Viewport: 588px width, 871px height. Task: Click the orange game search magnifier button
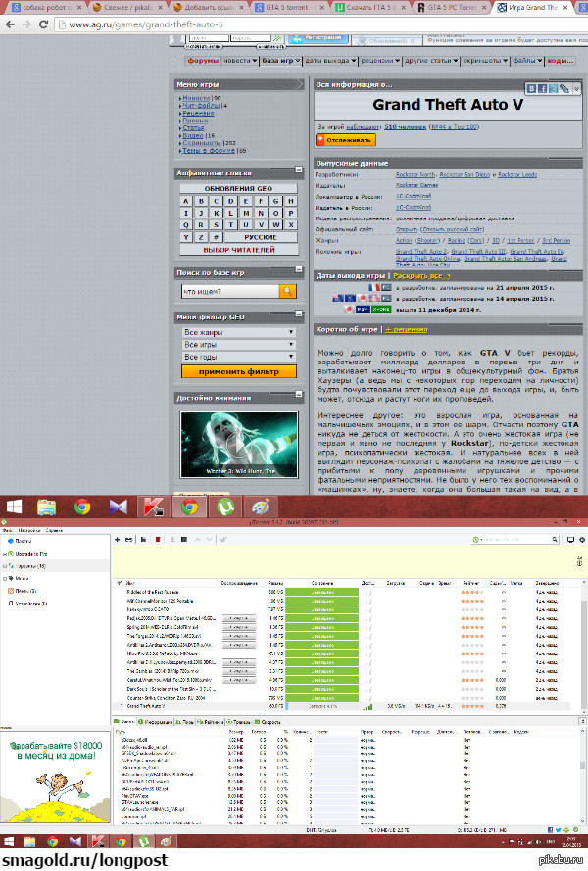[288, 291]
